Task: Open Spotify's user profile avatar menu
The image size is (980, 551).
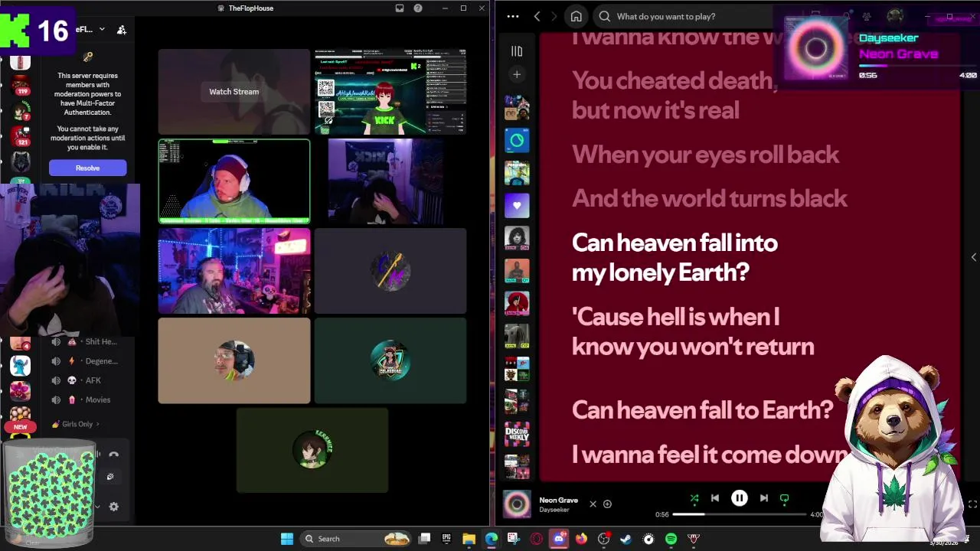Action: coord(895,16)
